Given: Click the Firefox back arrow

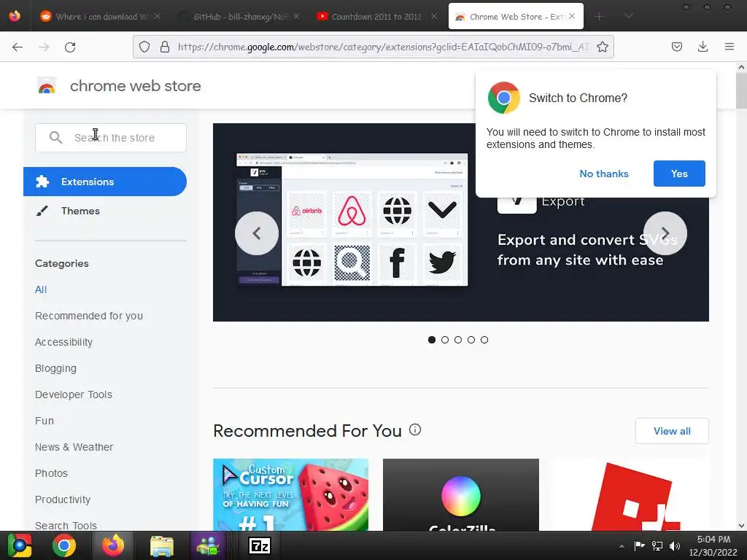Looking at the screenshot, I should coord(18,47).
